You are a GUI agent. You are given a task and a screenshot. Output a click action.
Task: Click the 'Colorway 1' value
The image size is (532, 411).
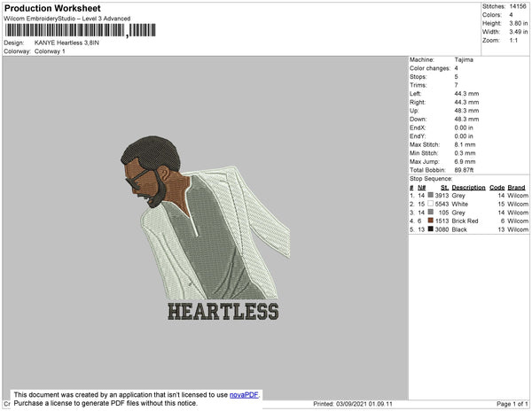point(50,51)
